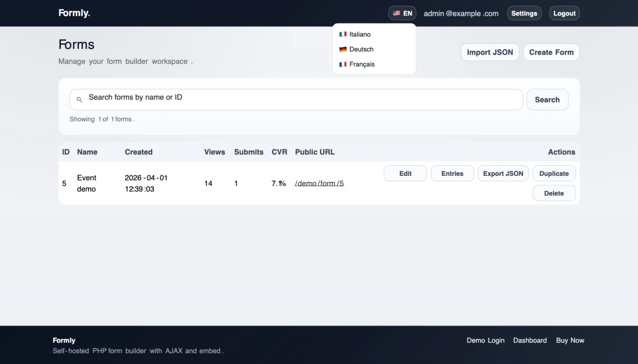This screenshot has width=638, height=364.
Task: Click the magnifier icon in search field
Action: [79, 100]
